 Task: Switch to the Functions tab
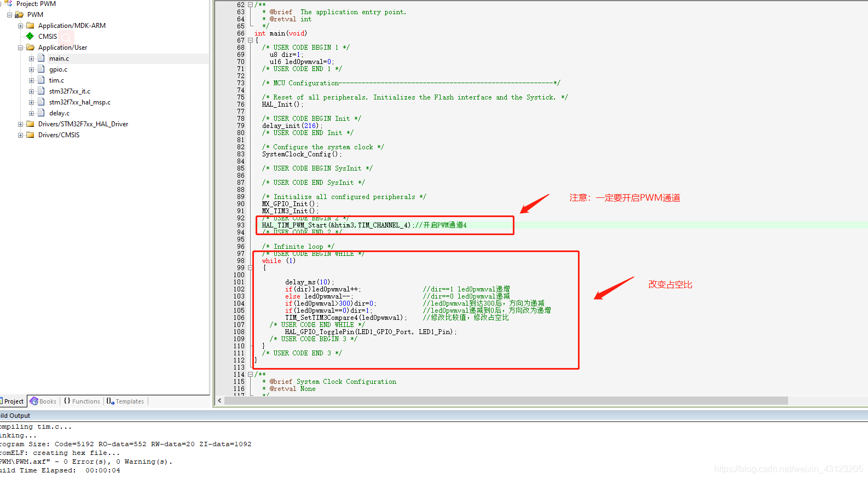tap(82, 401)
